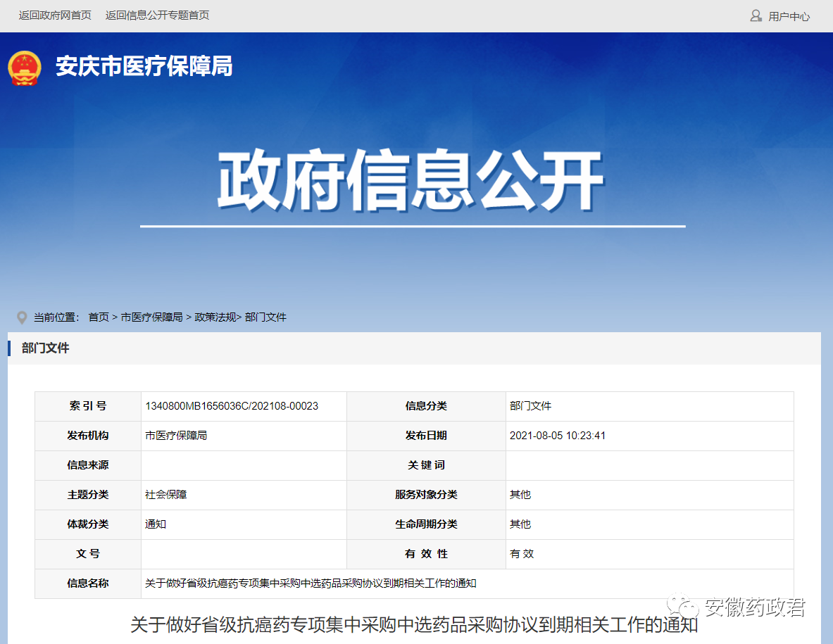Click the 文号 label cell
The height and width of the screenshot is (644, 833).
[88, 555]
